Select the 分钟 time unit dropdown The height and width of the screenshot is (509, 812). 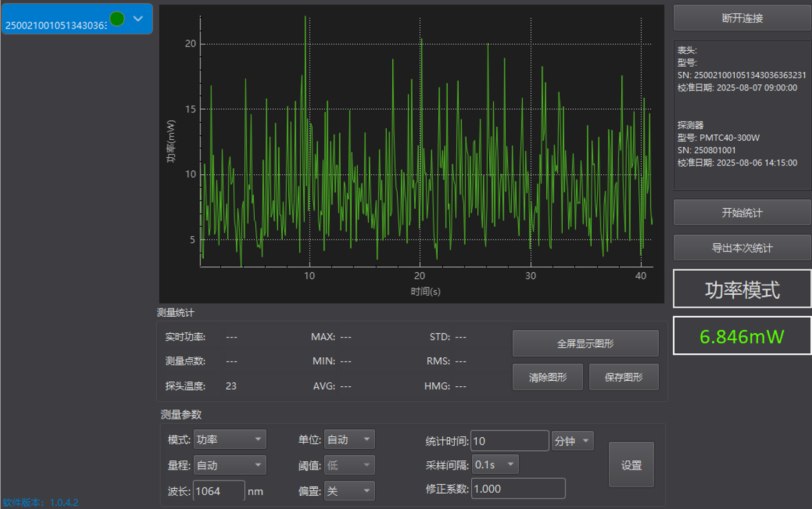[573, 441]
